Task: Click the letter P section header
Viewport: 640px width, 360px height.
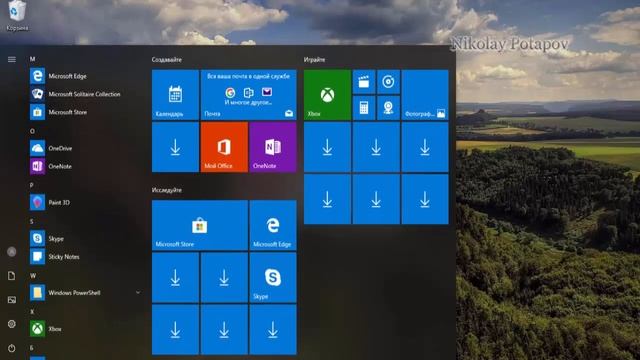Action: (32, 185)
